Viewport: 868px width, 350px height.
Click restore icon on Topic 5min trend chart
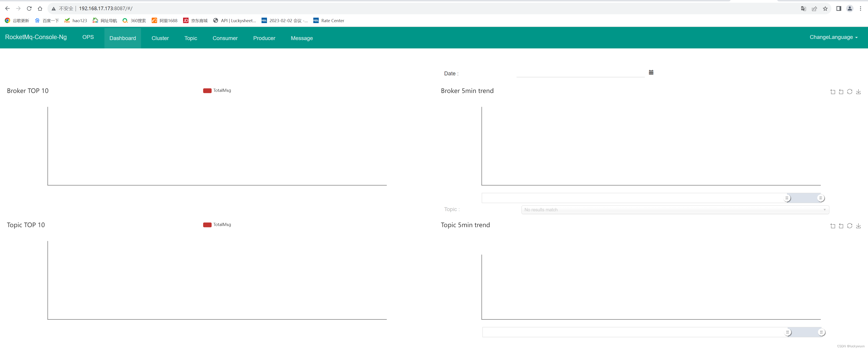[849, 226]
